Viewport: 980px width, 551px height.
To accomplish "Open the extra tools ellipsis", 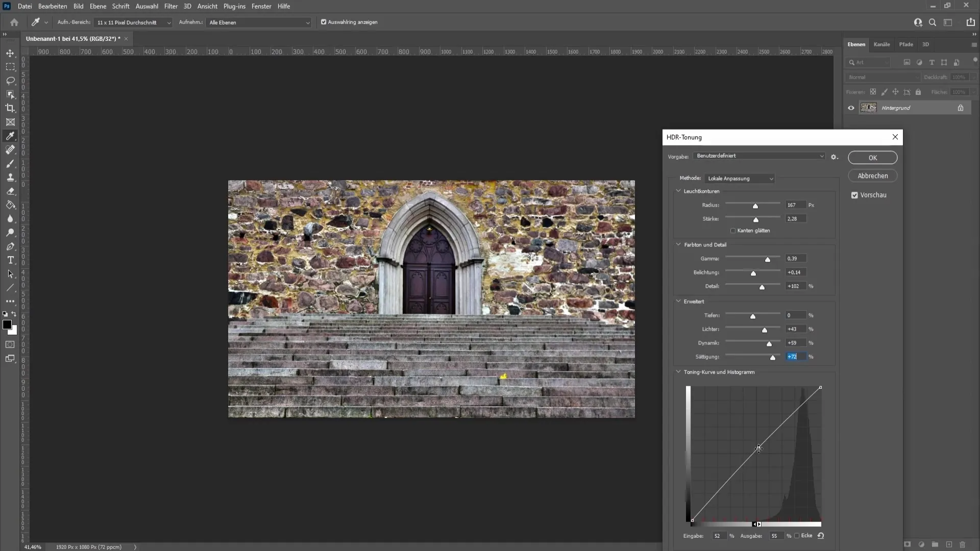I will point(10,302).
